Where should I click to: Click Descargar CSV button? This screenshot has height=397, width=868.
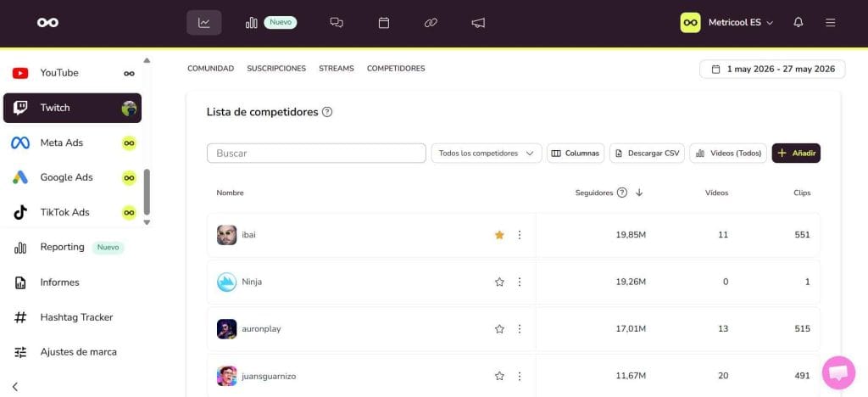click(647, 154)
